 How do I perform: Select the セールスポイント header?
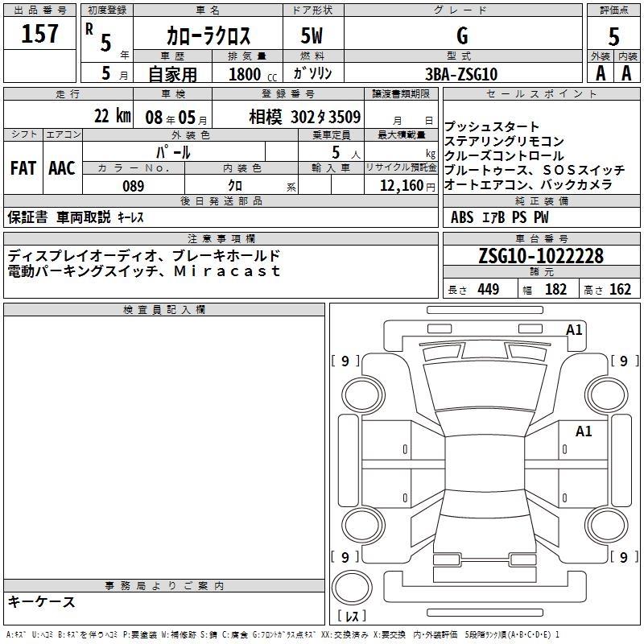click(x=541, y=94)
